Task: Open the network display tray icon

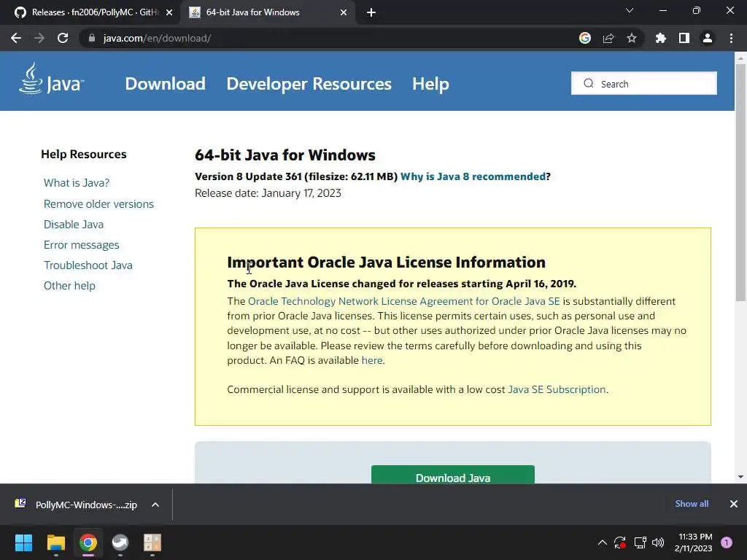Action: click(640, 542)
